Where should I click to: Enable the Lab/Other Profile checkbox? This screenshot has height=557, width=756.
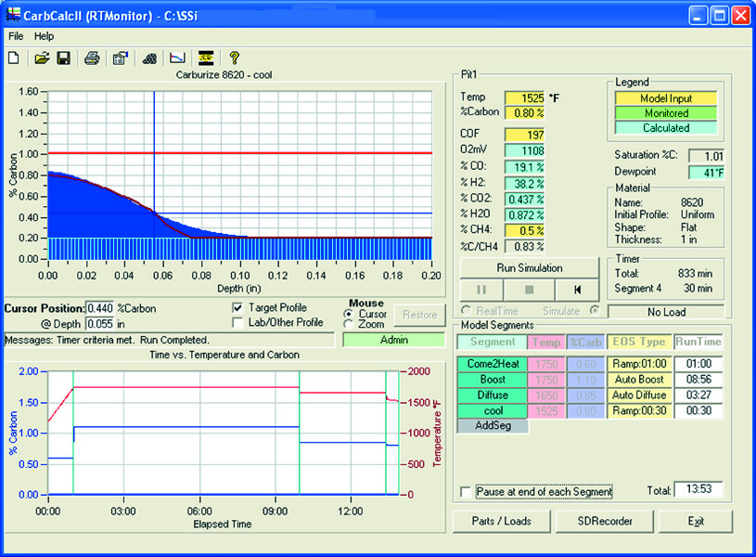click(237, 322)
